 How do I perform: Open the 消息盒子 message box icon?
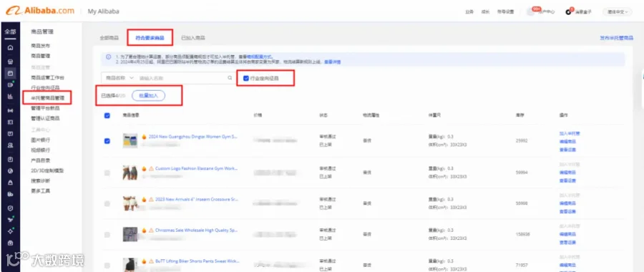pos(568,12)
